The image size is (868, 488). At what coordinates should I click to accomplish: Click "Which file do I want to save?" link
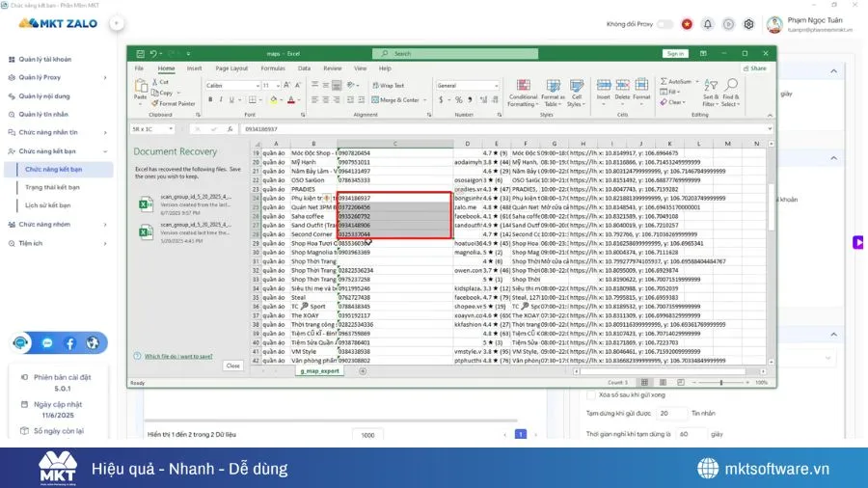point(177,356)
